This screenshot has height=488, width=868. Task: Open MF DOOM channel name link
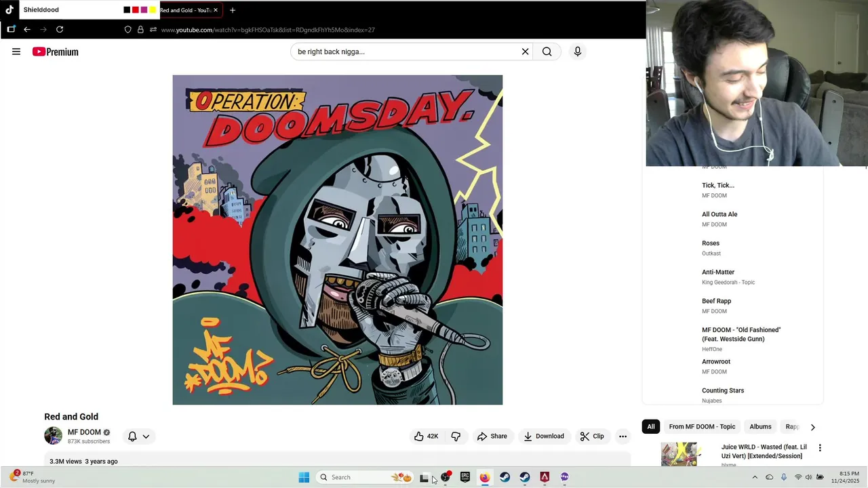[x=84, y=432]
